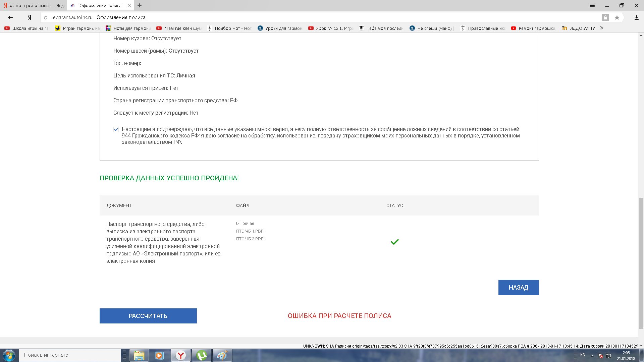Open ПТС ЧБ 1.PDF file link
This screenshot has width=644, height=362.
point(250,231)
